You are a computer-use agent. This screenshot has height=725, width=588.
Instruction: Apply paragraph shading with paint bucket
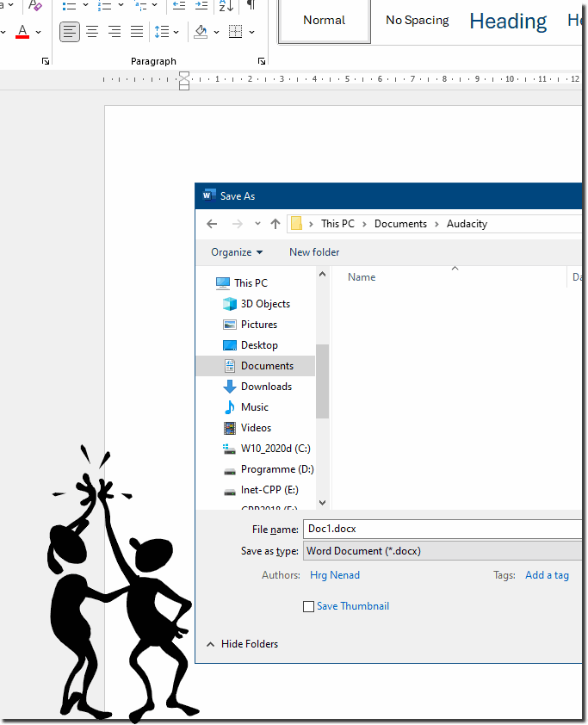coord(201,32)
